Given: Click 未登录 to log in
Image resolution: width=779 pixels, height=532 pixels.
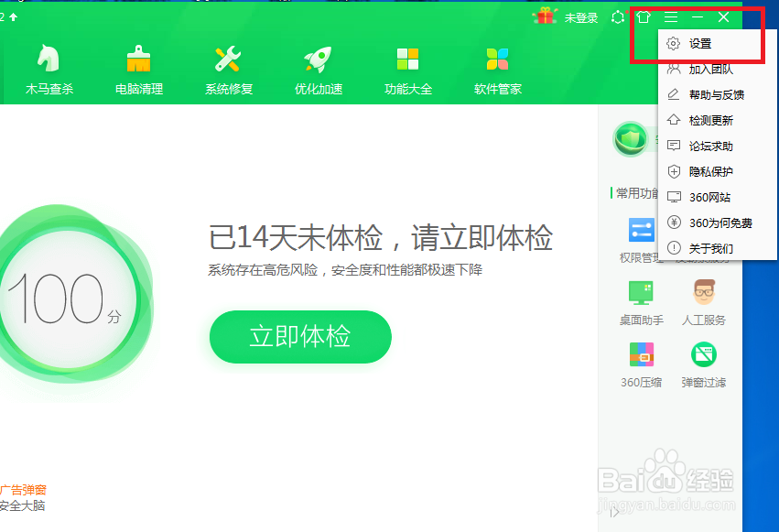Looking at the screenshot, I should pos(580,18).
